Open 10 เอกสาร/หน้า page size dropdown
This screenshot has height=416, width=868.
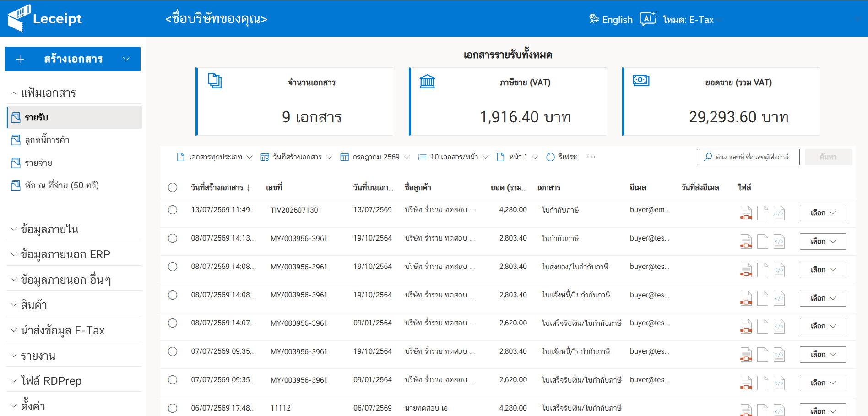click(453, 157)
